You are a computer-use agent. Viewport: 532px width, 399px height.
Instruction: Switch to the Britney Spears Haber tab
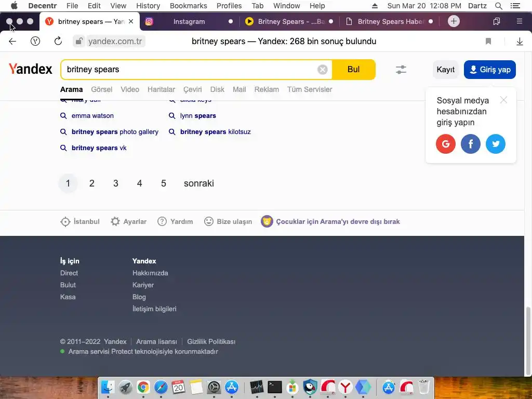tap(390, 21)
